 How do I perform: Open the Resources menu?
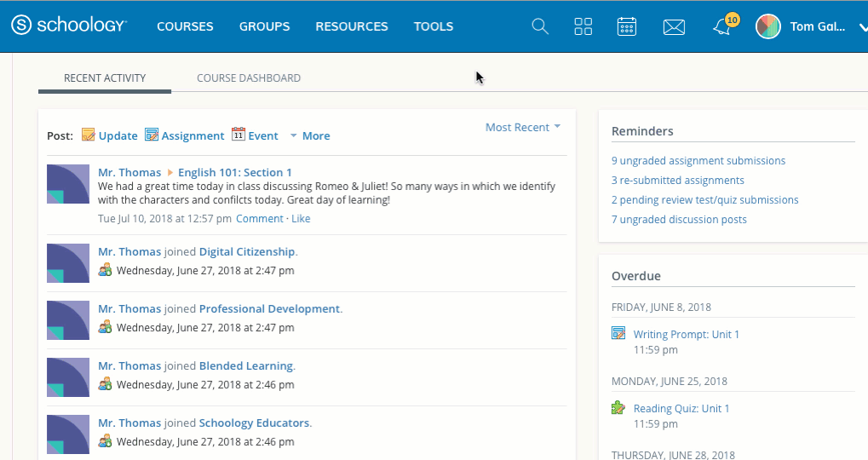(351, 26)
